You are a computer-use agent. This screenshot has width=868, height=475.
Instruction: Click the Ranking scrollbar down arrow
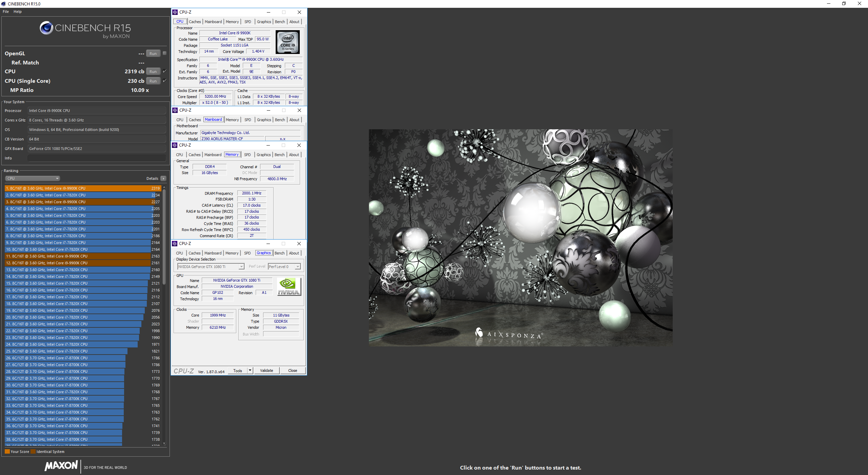pos(164,443)
